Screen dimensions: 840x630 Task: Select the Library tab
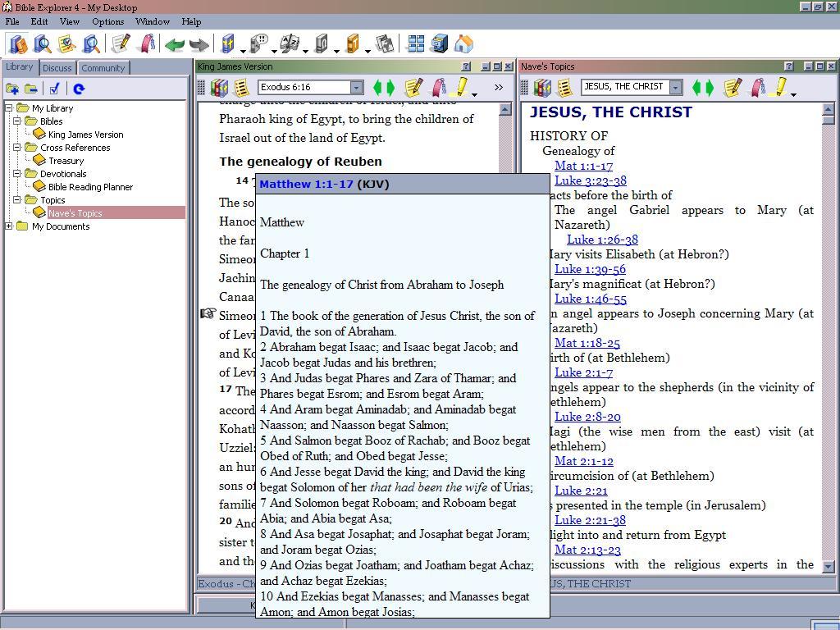(x=20, y=67)
